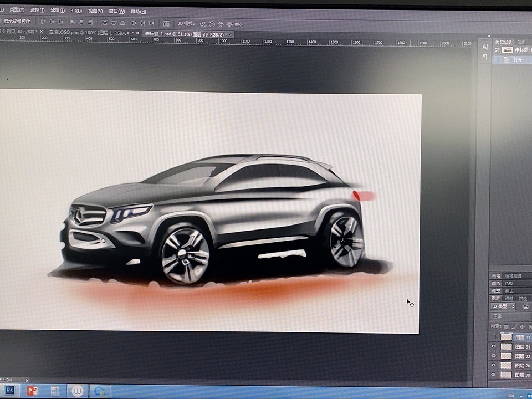The image size is (532, 399).
Task: Select layer 图层 34 thumbnail
Action: click(x=506, y=346)
